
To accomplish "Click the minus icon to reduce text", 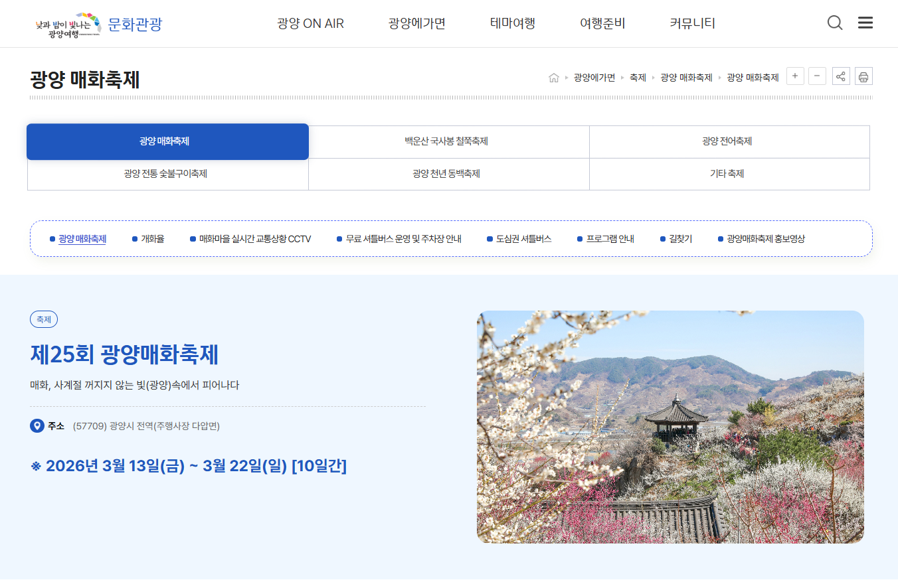I will pos(818,76).
